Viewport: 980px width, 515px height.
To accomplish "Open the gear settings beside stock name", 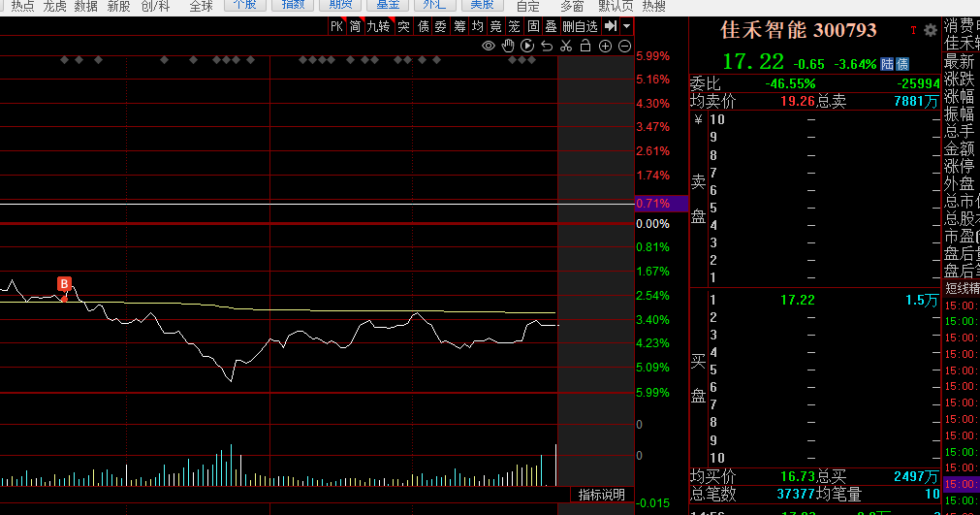I will pyautogui.click(x=931, y=31).
